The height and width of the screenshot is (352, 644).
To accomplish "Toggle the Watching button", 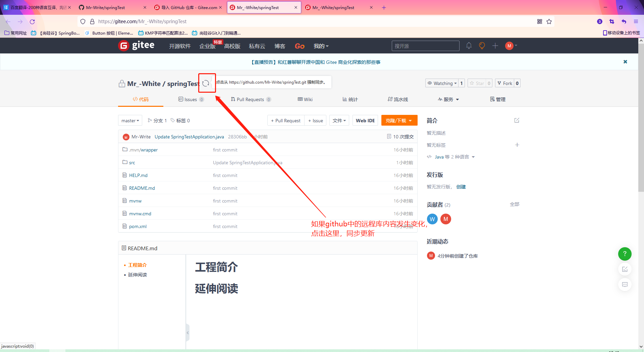I will (x=442, y=83).
